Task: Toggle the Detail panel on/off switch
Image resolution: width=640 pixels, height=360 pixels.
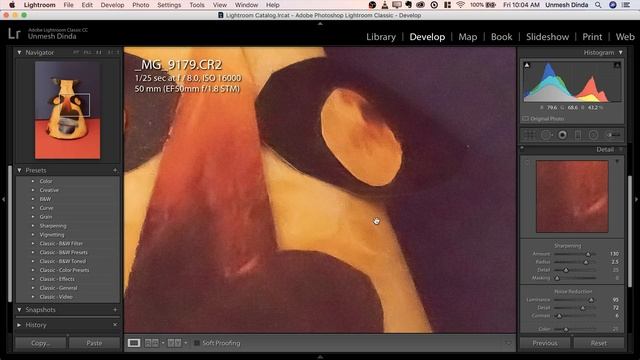Action: 522,149
